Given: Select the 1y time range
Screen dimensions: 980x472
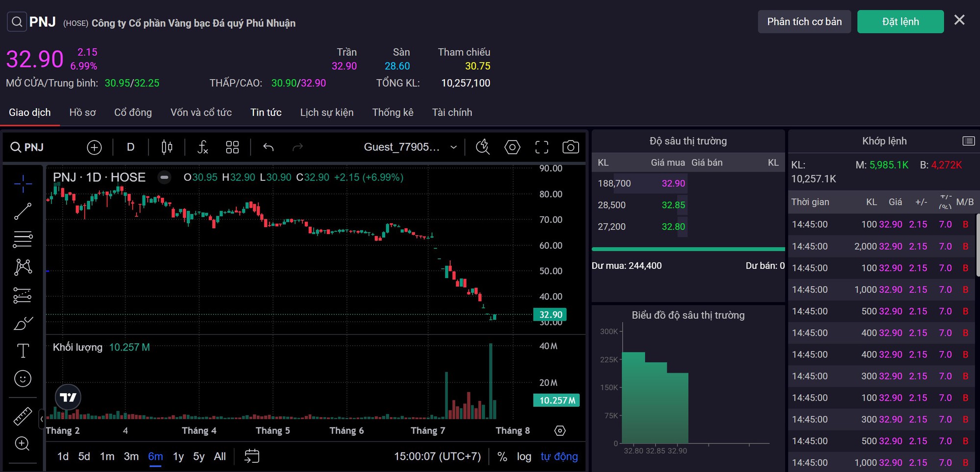Looking at the screenshot, I should (x=178, y=456).
